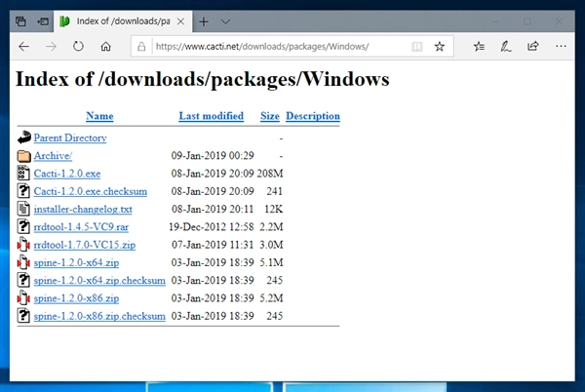This screenshot has width=585, height=392.
Task: Open Settings and more ellipsis
Action: click(561, 46)
